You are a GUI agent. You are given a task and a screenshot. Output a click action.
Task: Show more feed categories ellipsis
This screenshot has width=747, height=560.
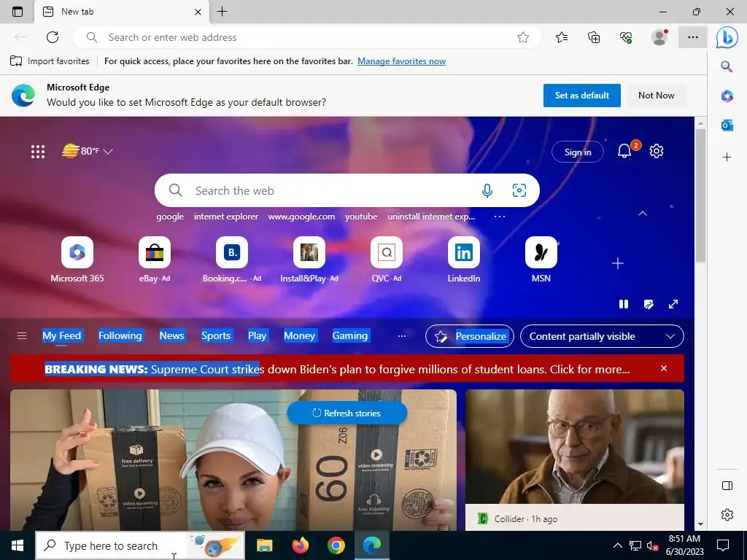(402, 336)
